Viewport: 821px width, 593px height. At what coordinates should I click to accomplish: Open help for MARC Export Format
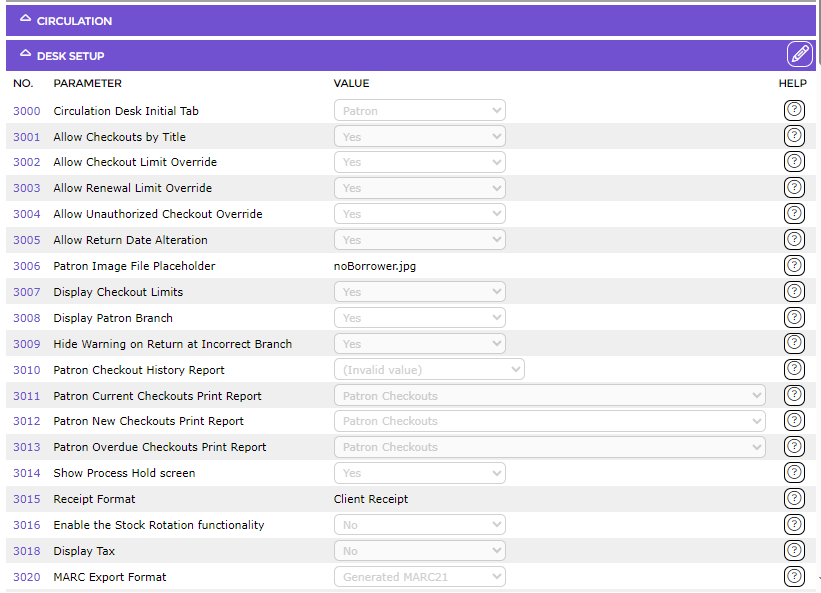point(794,576)
